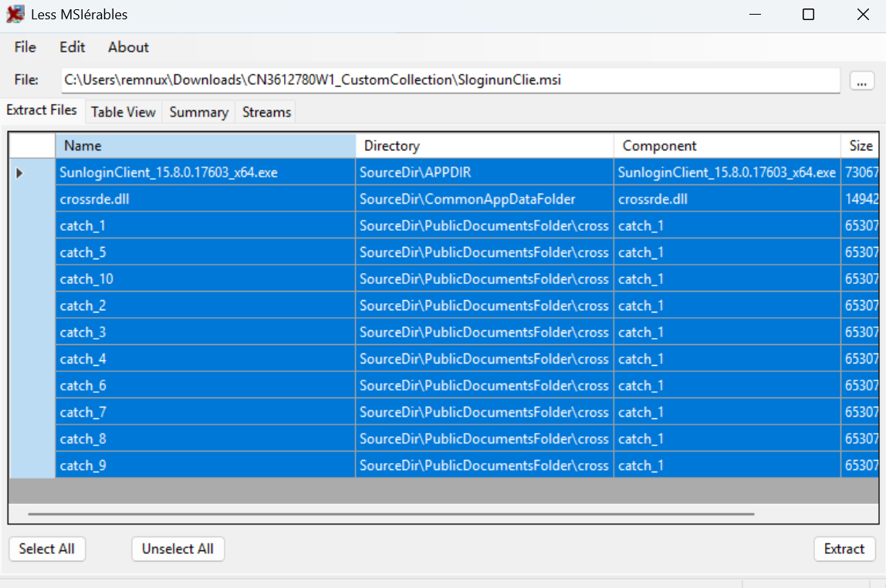Click the SourceDir\APPDIR directory cell

click(x=485, y=172)
